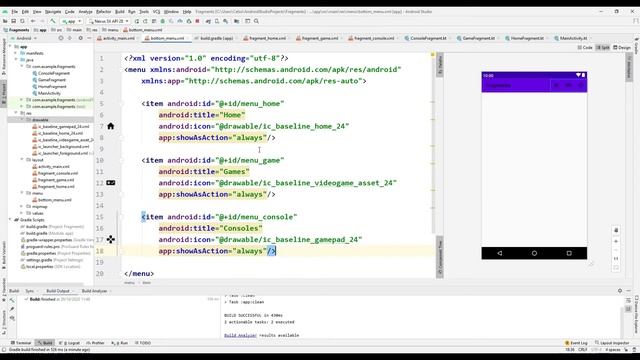Select ConsoleFragment in project tree

tap(51, 73)
